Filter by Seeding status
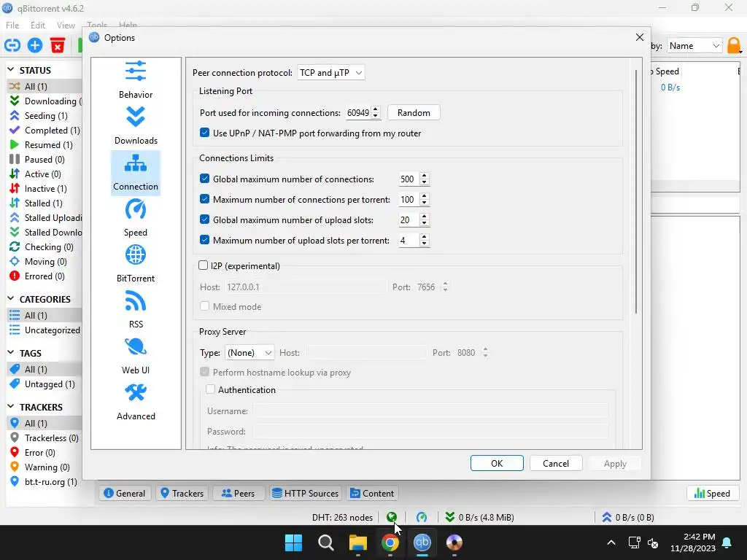The image size is (747, 560). [39, 116]
